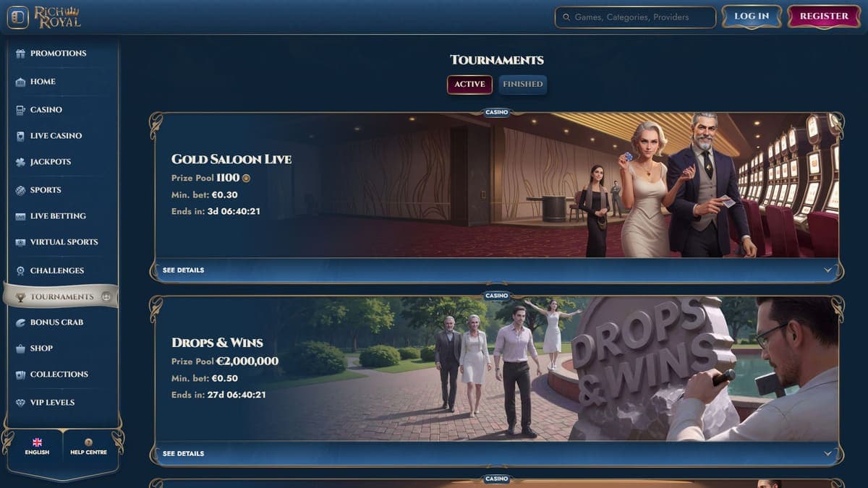The height and width of the screenshot is (488, 868).
Task: Click the Challenges medal icon
Action: coord(20,270)
